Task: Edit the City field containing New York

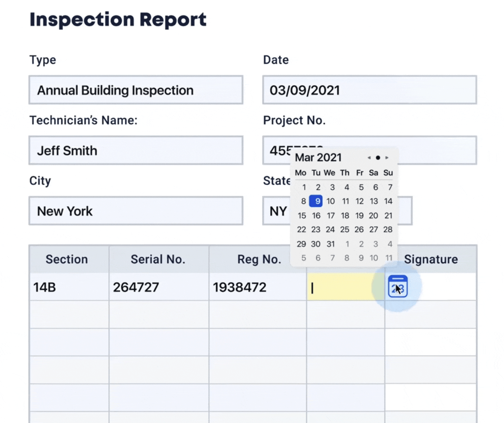Action: coord(136,211)
